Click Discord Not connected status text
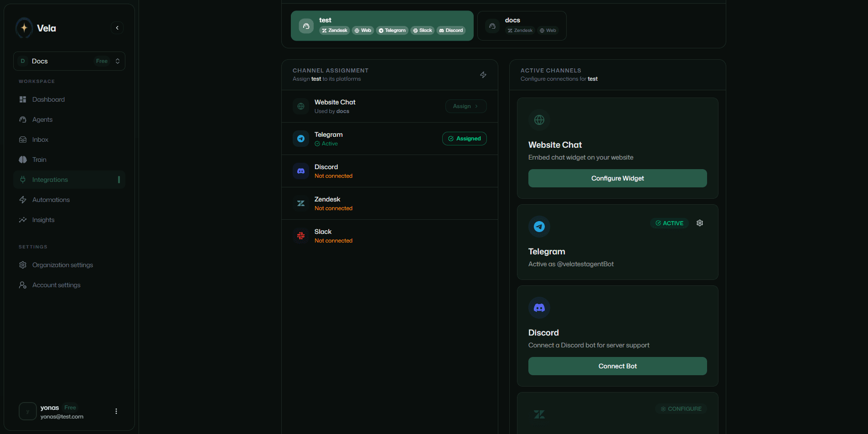The width and height of the screenshot is (868, 434). [333, 176]
